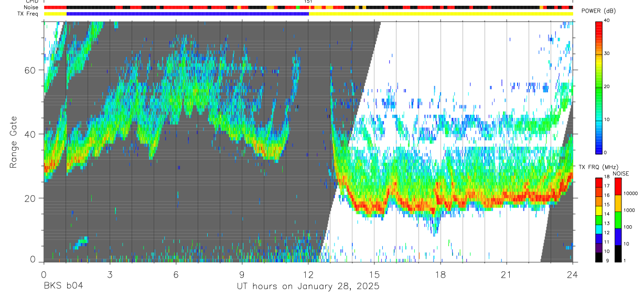Image resolution: width=644 pixels, height=297 pixels.
Task: Click the 21 tick on UT hours axis
Action: [506, 274]
